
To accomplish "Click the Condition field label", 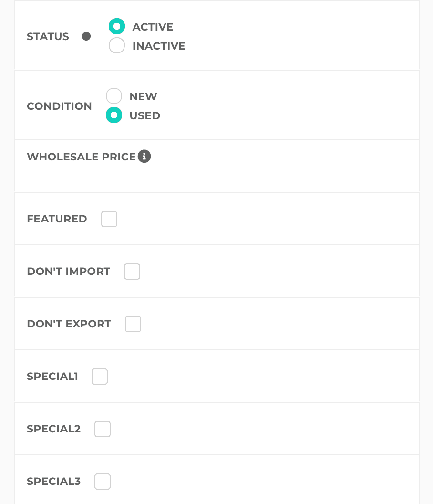I will (59, 106).
